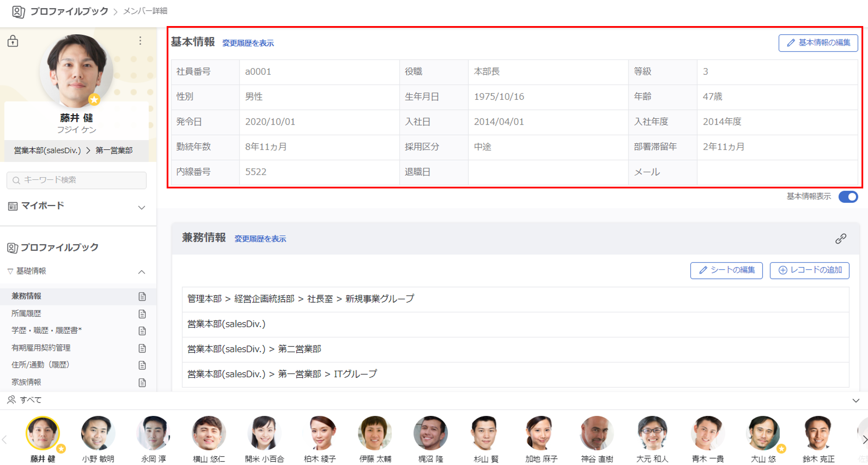Show change history for 兼務情報
868x465 pixels.
(260, 239)
